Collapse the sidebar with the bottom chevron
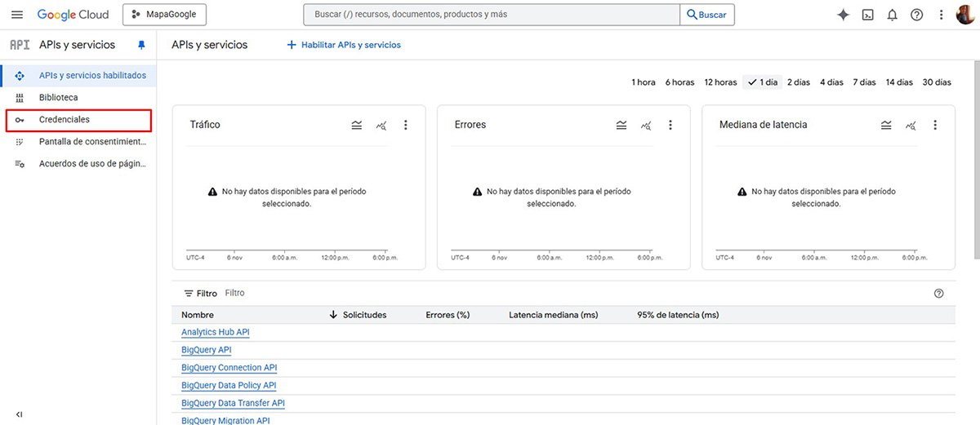The image size is (980, 425). coord(20,414)
